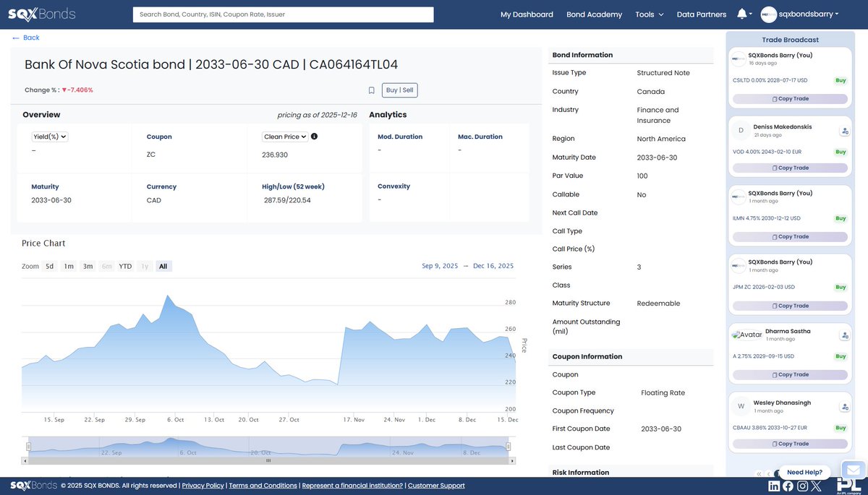Copy Trade for ILMN 4.75% 2030-12-12 USD
This screenshot has height=495, width=868.
pos(790,236)
